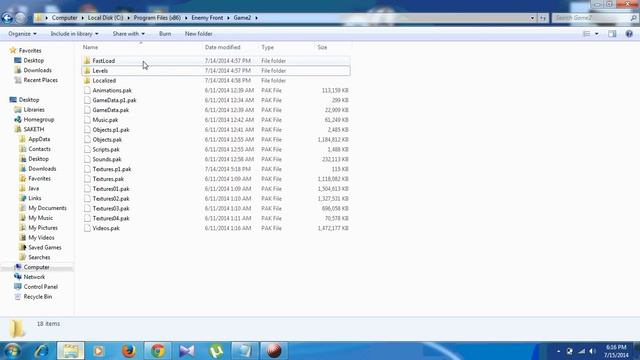Navigate to Computer in the address bar
Viewport: 640px width, 360px height.
pos(64,18)
